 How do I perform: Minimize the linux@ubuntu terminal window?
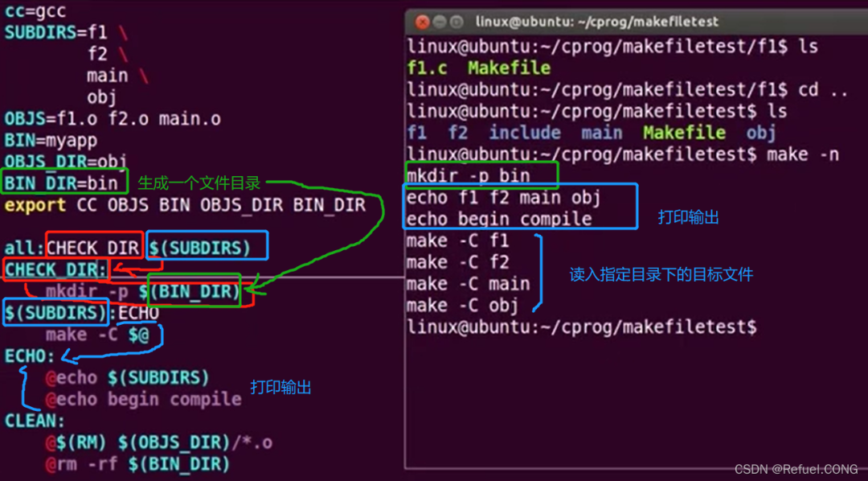click(x=440, y=23)
